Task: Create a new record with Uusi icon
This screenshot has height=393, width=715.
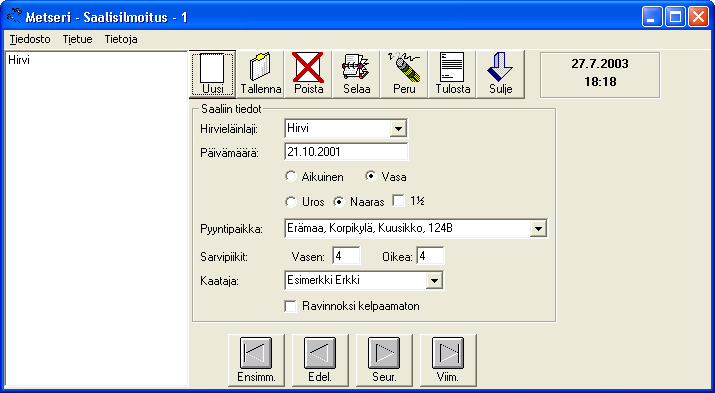Action: click(212, 74)
